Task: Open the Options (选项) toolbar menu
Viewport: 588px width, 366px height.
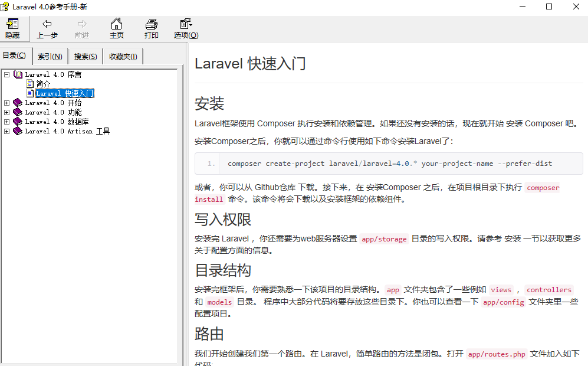Action: coord(186,28)
